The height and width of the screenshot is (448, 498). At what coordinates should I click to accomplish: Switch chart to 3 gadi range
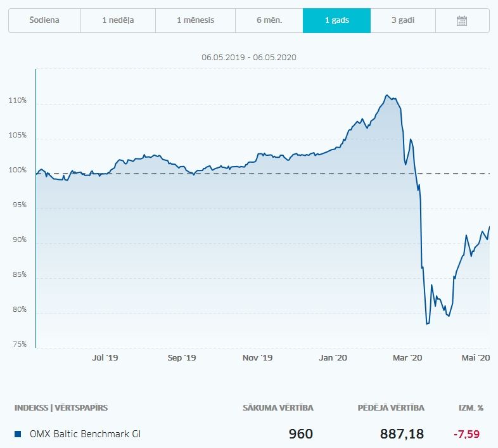pos(403,21)
